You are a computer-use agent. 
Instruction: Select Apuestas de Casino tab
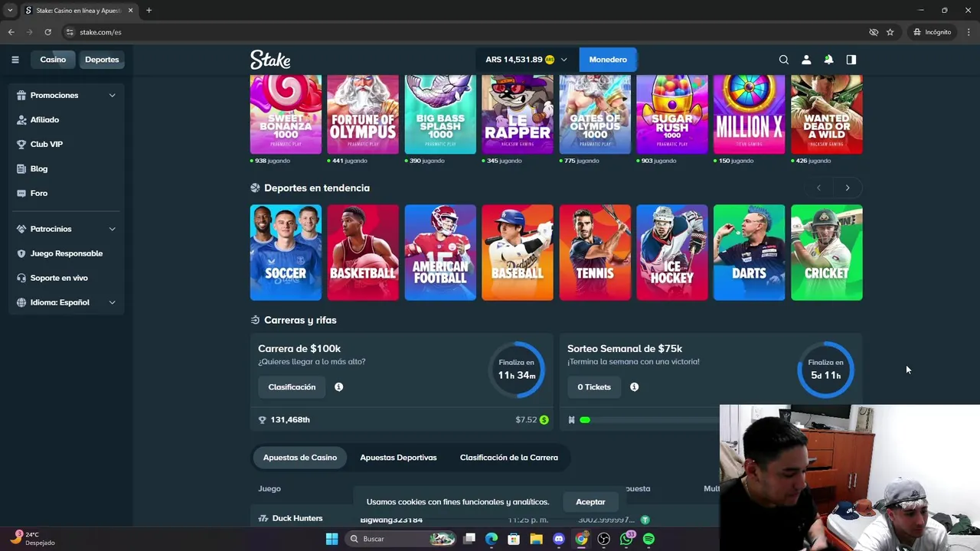(x=300, y=458)
